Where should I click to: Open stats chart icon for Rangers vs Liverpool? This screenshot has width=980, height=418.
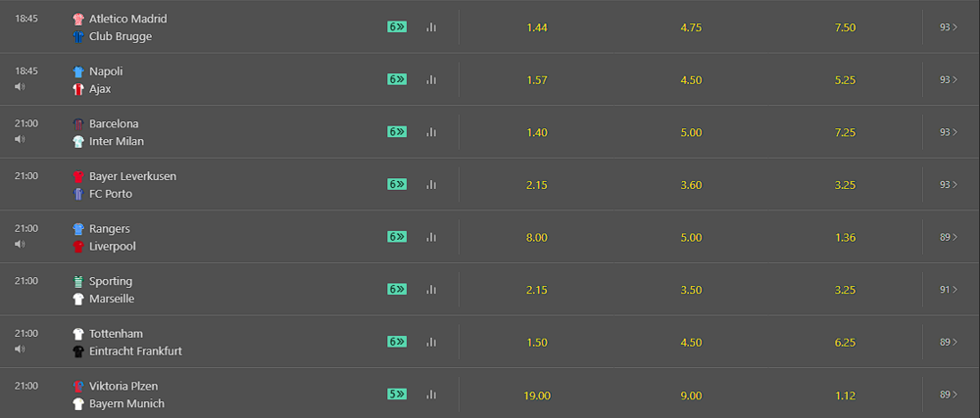tap(430, 237)
